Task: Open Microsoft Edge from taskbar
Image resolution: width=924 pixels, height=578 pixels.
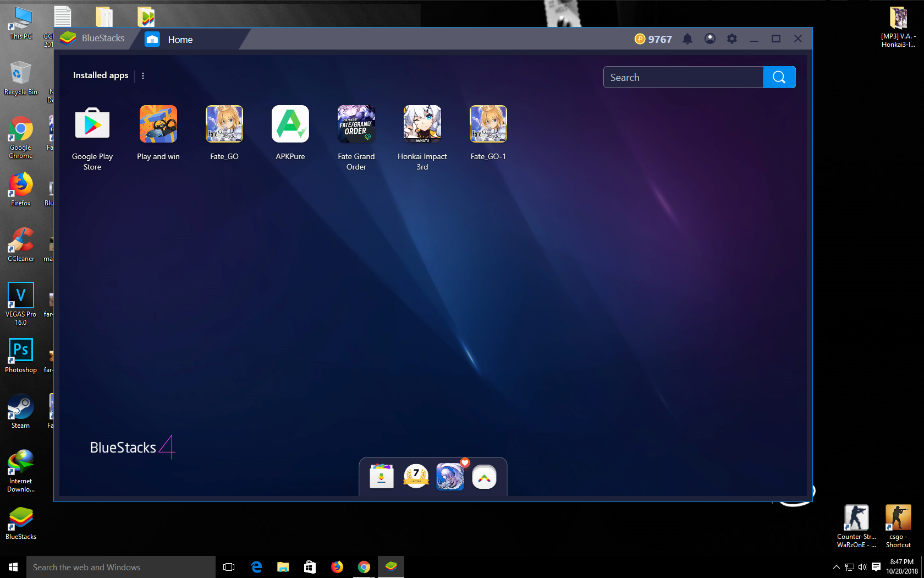Action: [256, 567]
